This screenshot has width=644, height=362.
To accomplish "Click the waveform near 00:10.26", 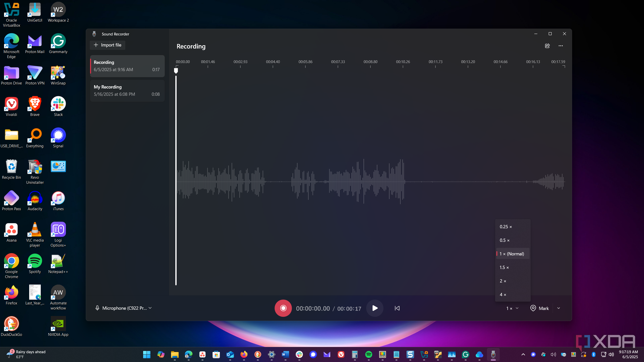I will 403,182.
